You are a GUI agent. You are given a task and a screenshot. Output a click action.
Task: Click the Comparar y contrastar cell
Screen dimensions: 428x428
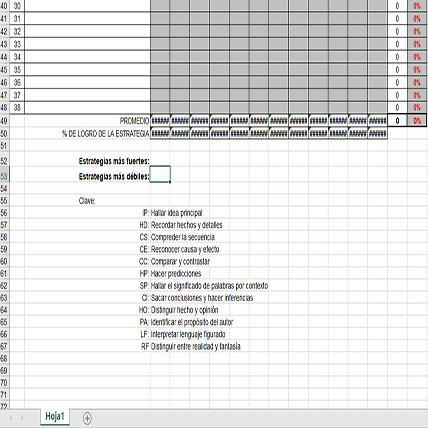[x=180, y=261]
